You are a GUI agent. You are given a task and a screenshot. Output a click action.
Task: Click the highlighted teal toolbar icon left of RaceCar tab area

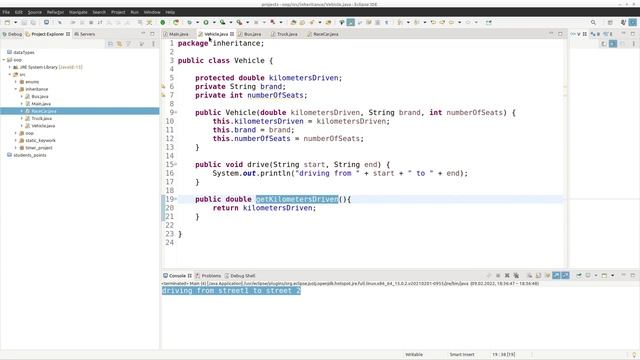pyautogui.click(x=351, y=22)
